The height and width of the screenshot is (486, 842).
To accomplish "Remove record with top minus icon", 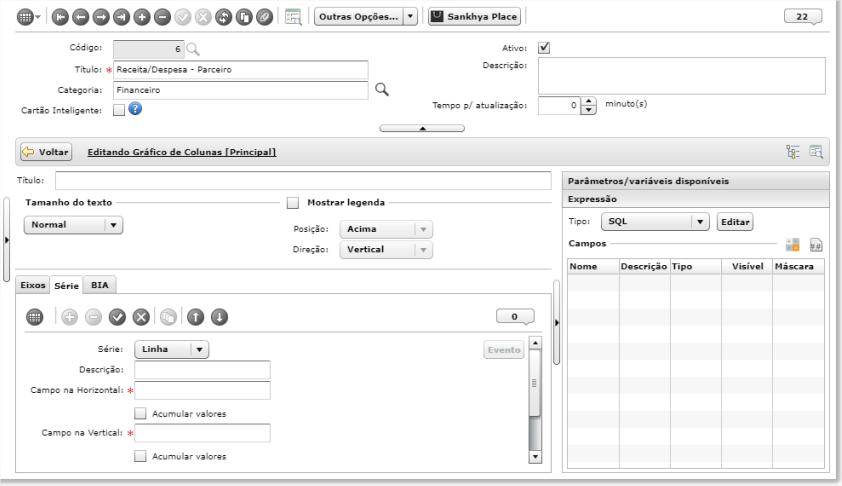I will (x=162, y=17).
